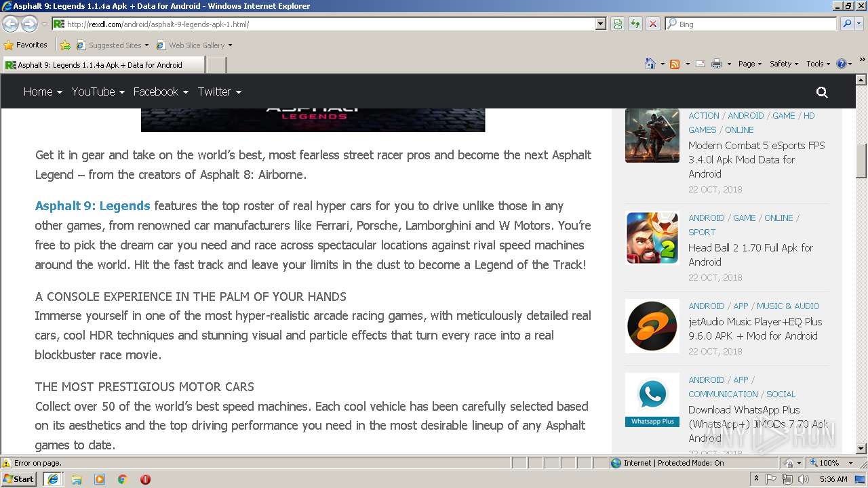Open the Web Slice Gallery favorite
Viewport: 868px width, 488px height.
tap(194, 45)
